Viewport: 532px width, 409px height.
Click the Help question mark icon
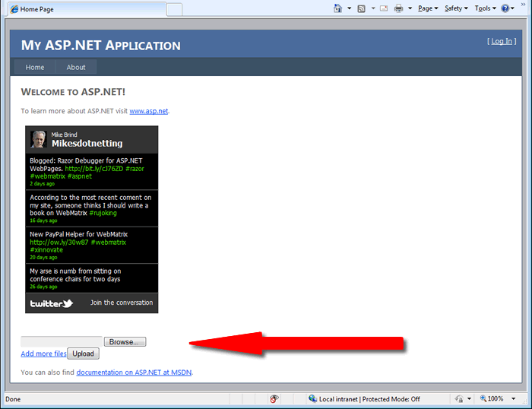tap(505, 8)
